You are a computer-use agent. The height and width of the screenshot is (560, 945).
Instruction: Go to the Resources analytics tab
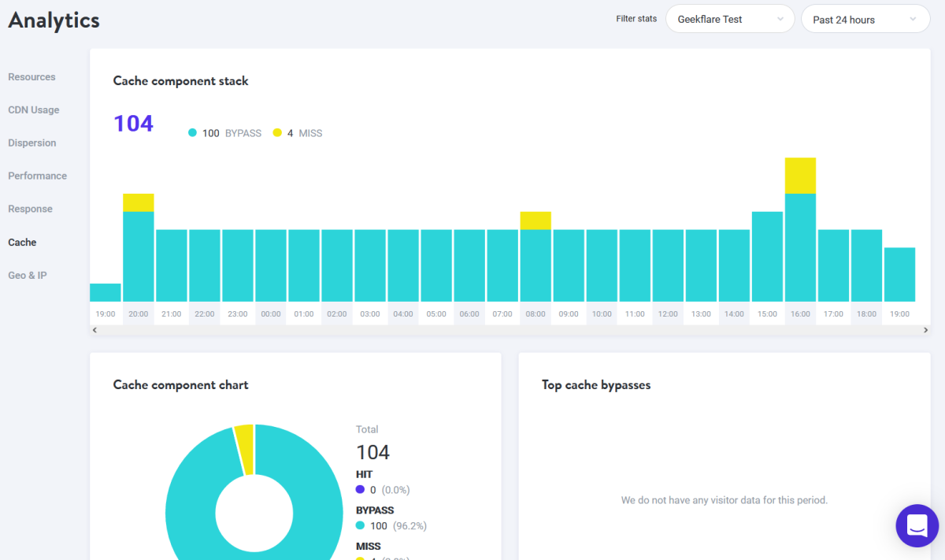click(31, 77)
